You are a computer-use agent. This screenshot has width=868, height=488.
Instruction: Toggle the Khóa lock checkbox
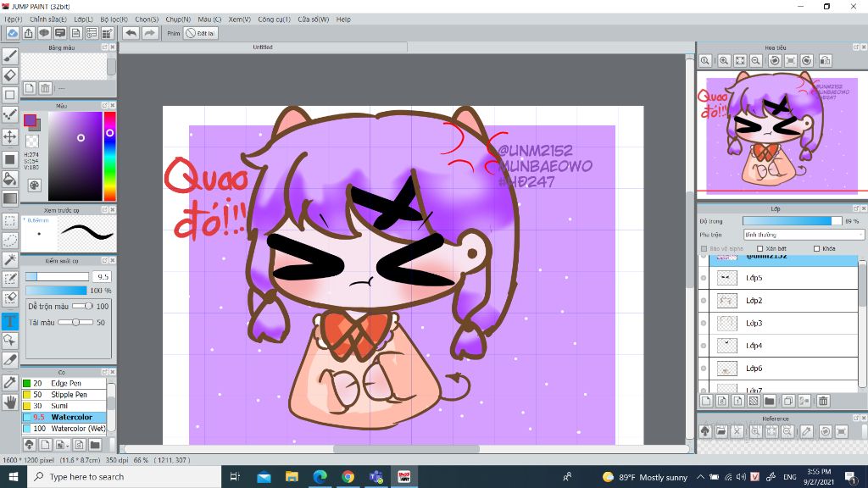[816, 249]
